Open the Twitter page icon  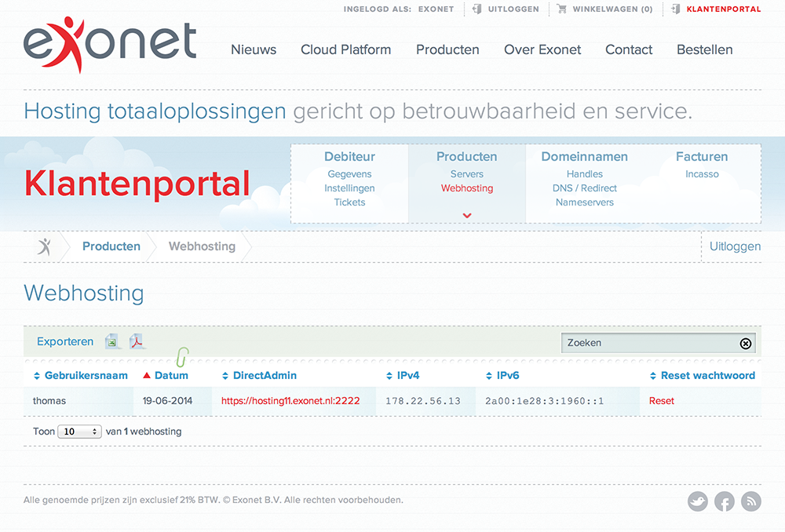697,501
